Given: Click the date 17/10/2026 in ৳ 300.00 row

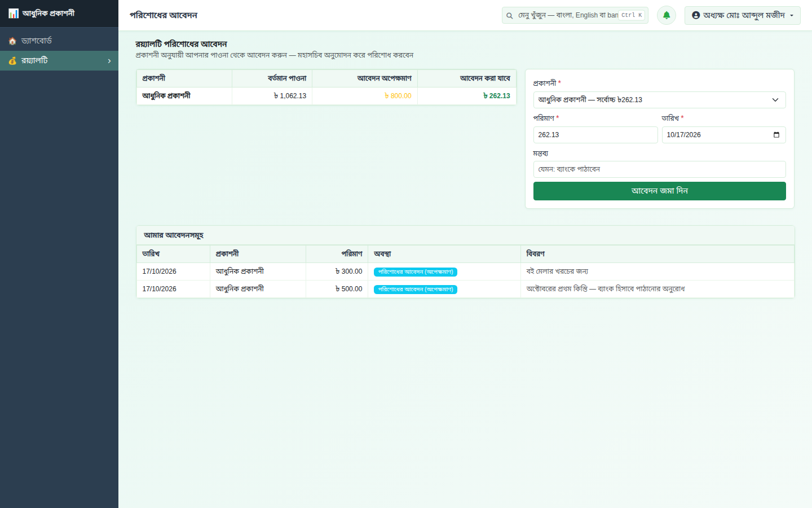Looking at the screenshot, I should (159, 271).
